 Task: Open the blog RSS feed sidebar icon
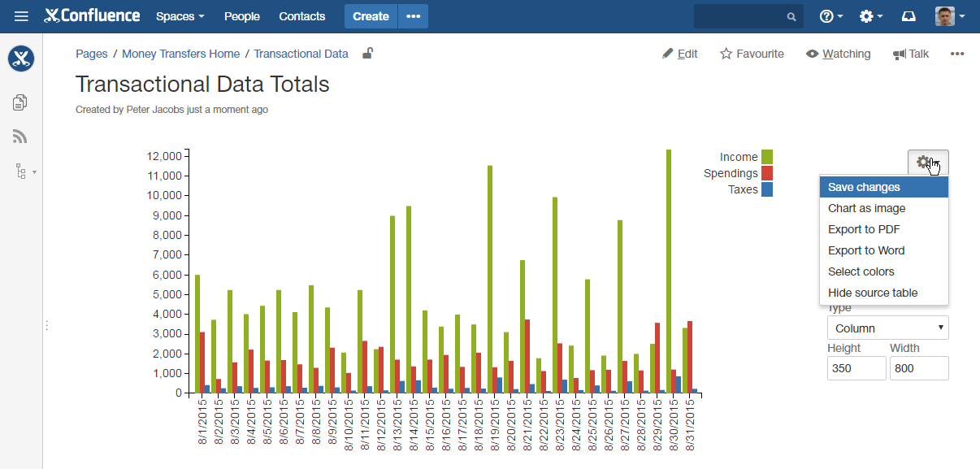(x=21, y=137)
